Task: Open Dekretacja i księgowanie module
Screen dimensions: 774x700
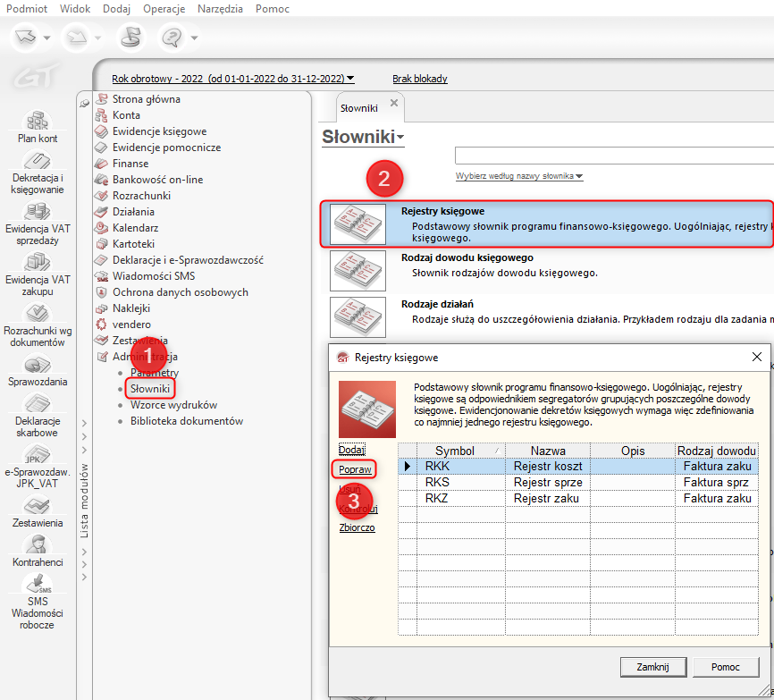Action: 38,173
